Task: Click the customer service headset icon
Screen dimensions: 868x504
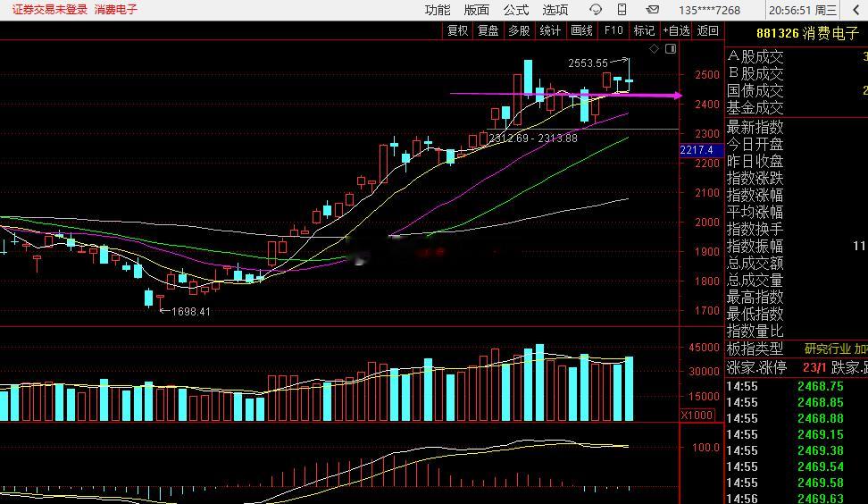Action: [596, 10]
